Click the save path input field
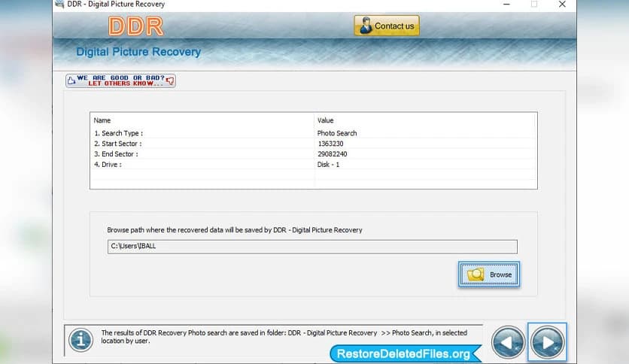The height and width of the screenshot is (364, 629). [x=312, y=247]
